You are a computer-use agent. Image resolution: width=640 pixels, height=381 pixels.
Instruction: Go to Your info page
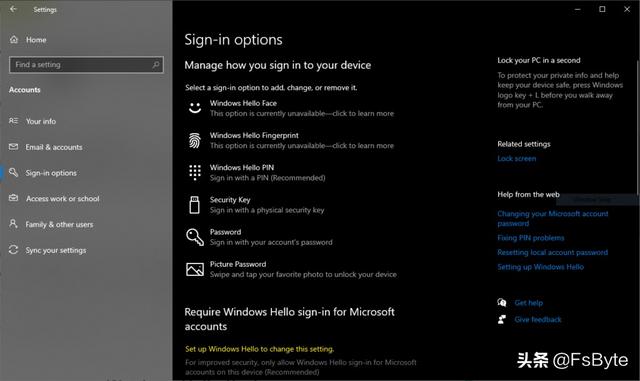tap(41, 121)
